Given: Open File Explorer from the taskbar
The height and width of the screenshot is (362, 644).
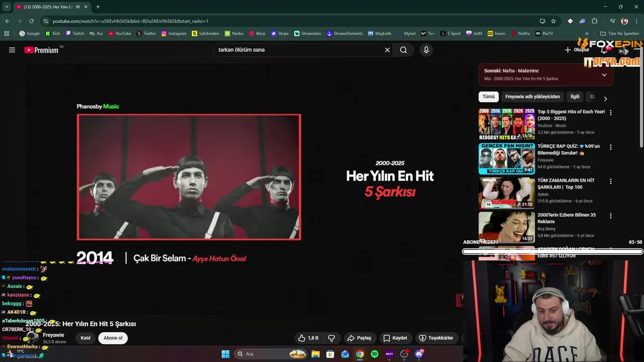Looking at the screenshot, I should click(x=315, y=354).
